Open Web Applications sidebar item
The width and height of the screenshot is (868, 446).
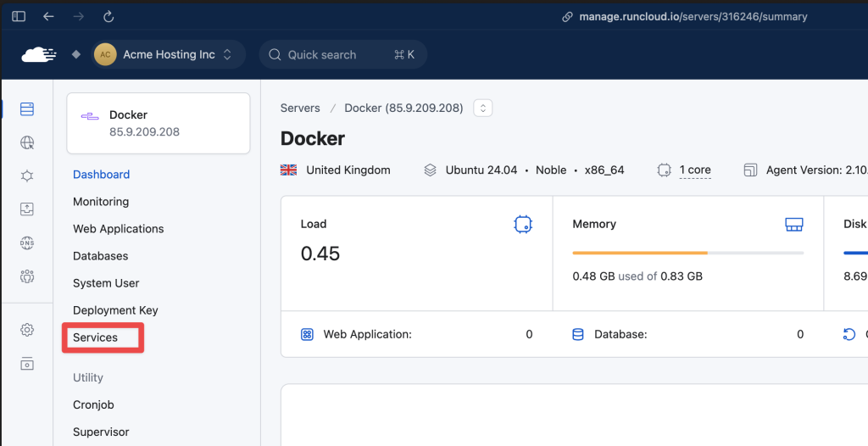(x=119, y=229)
